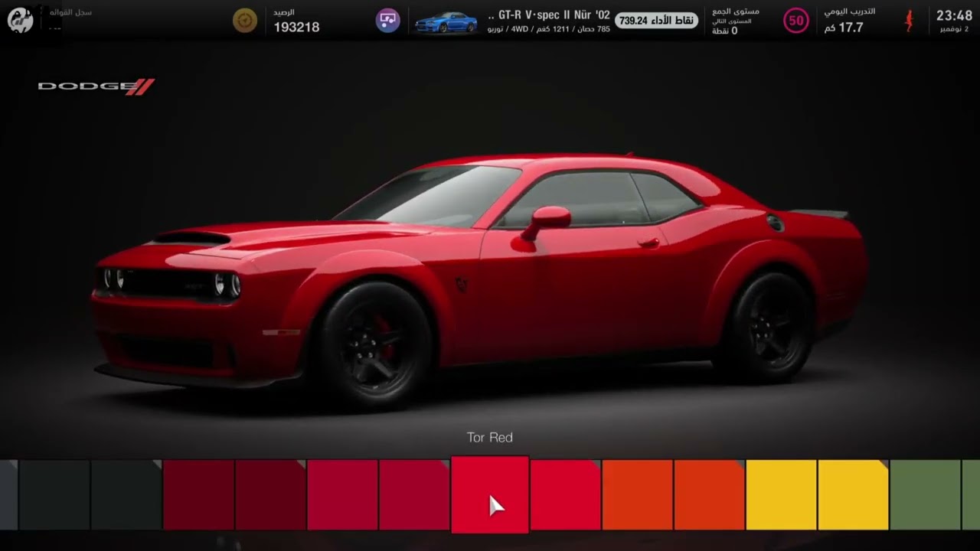
Task: Open the purple garage car-change icon
Action: (388, 21)
